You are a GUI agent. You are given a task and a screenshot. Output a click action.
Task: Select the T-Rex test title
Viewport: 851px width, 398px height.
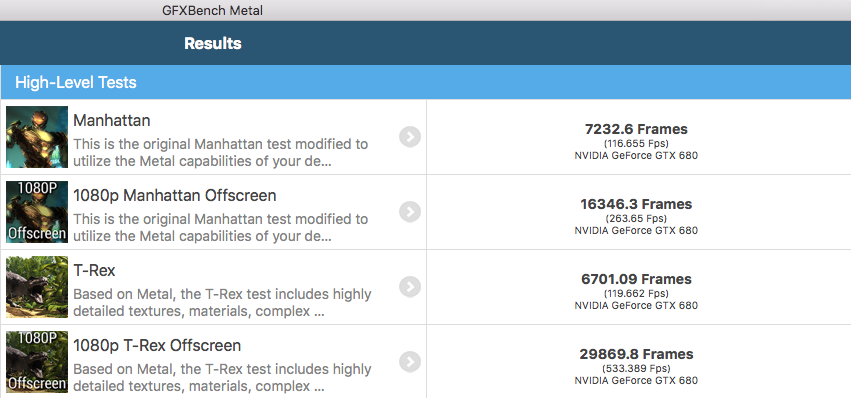(94, 270)
